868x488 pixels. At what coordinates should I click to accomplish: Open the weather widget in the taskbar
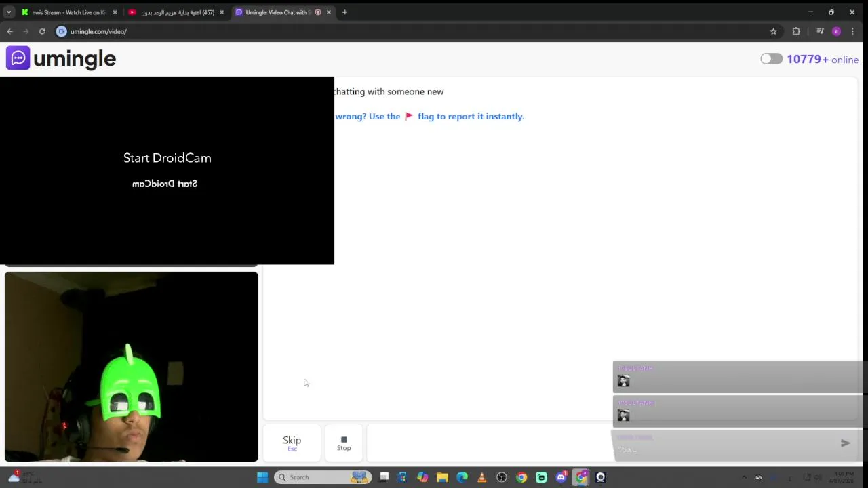click(24, 477)
